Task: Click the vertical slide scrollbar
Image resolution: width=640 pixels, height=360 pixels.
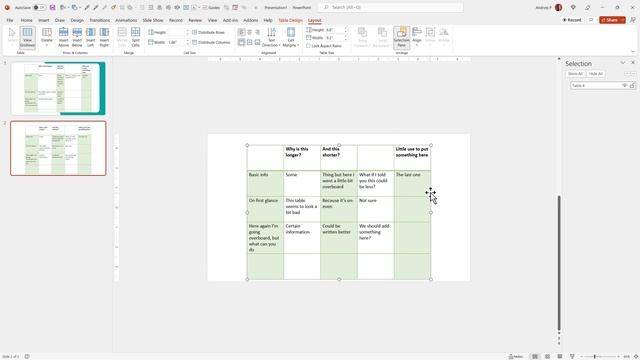Action: click(x=559, y=263)
